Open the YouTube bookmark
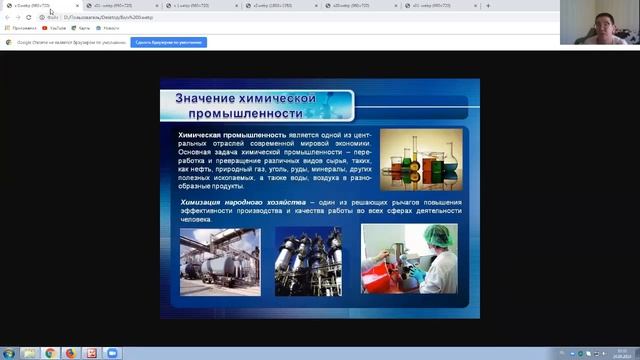 [54, 28]
